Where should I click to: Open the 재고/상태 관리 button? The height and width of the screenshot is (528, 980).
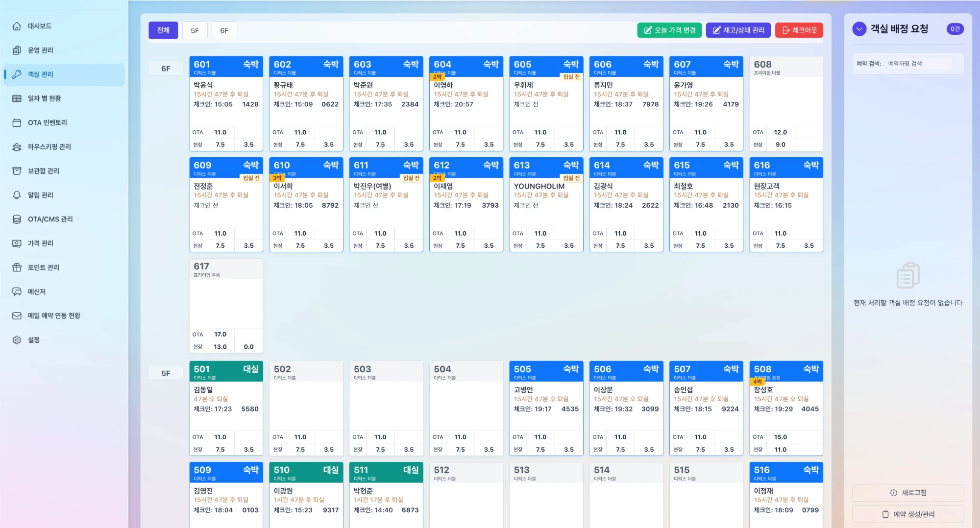[x=738, y=30]
